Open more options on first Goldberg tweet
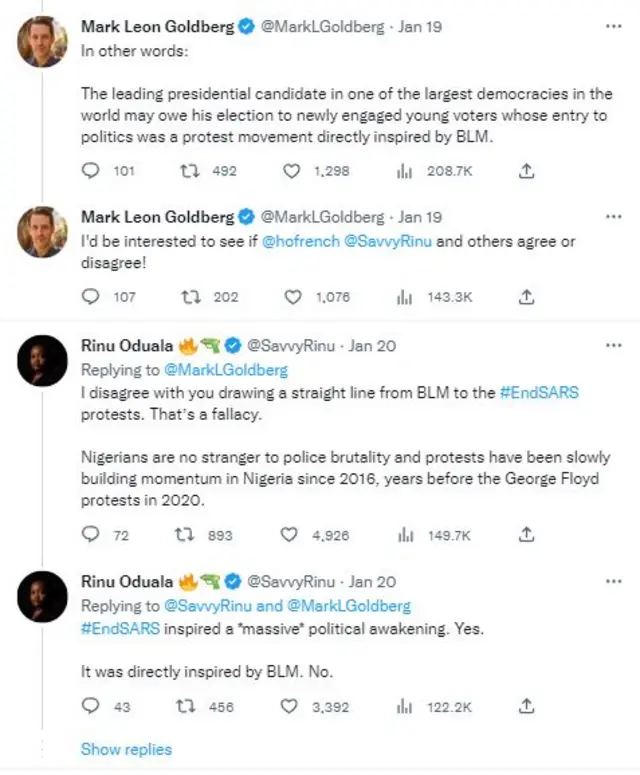The width and height of the screenshot is (640, 775). [x=614, y=27]
